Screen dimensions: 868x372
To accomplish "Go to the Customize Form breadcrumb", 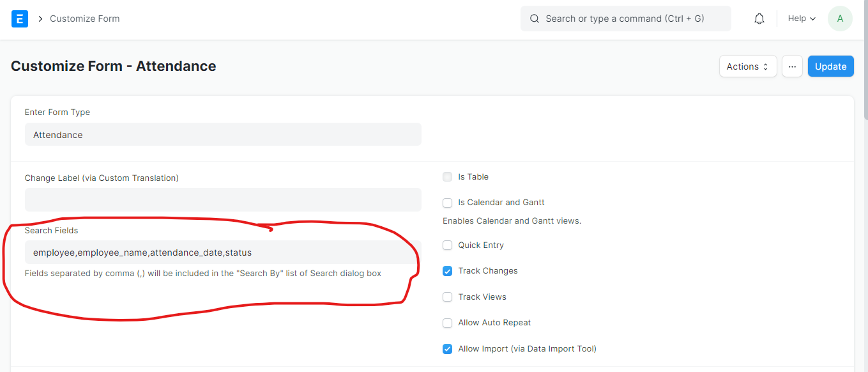I will click(x=85, y=19).
